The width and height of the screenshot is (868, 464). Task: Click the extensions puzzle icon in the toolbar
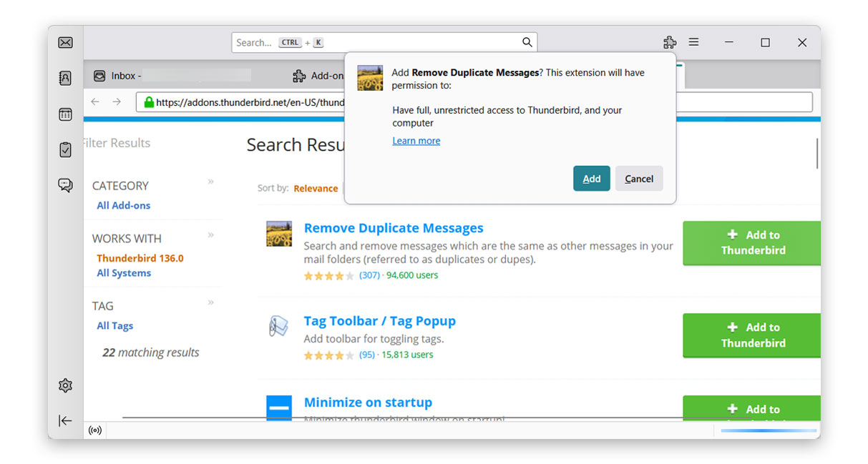669,42
